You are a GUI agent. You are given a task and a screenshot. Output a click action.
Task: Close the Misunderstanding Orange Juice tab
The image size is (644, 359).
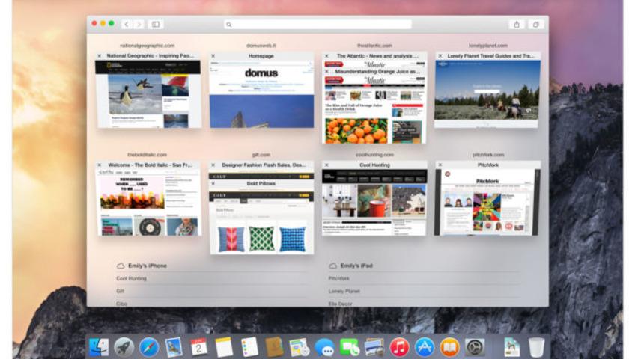click(327, 71)
